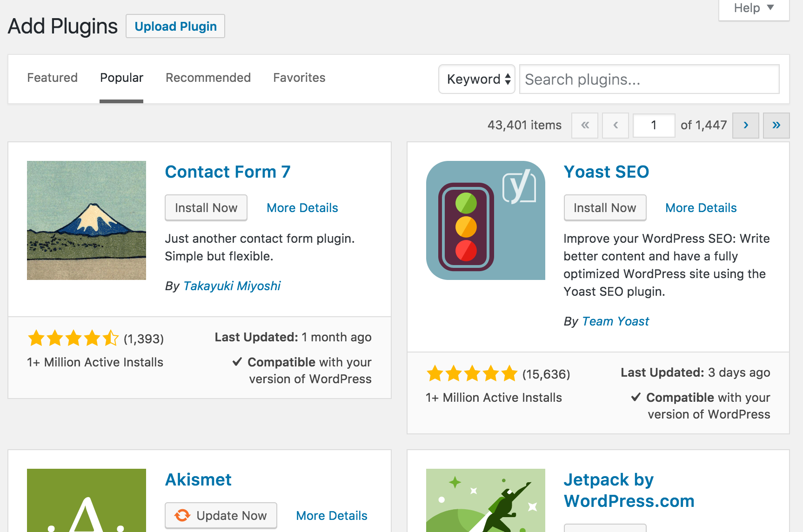Click the Contact Form 7 star rating
The image size is (803, 532).
point(73,339)
